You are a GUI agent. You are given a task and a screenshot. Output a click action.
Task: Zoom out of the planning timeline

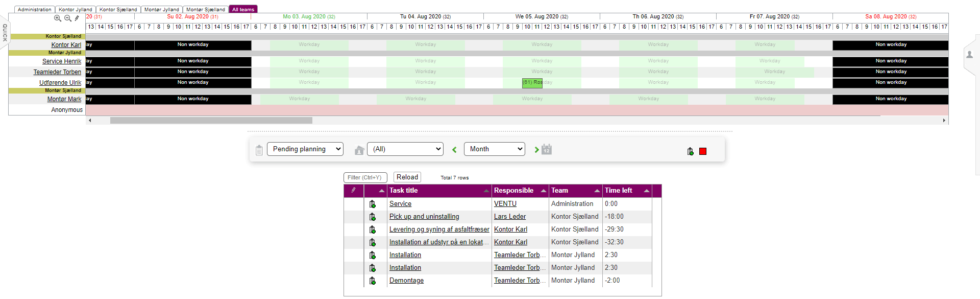tap(67, 18)
